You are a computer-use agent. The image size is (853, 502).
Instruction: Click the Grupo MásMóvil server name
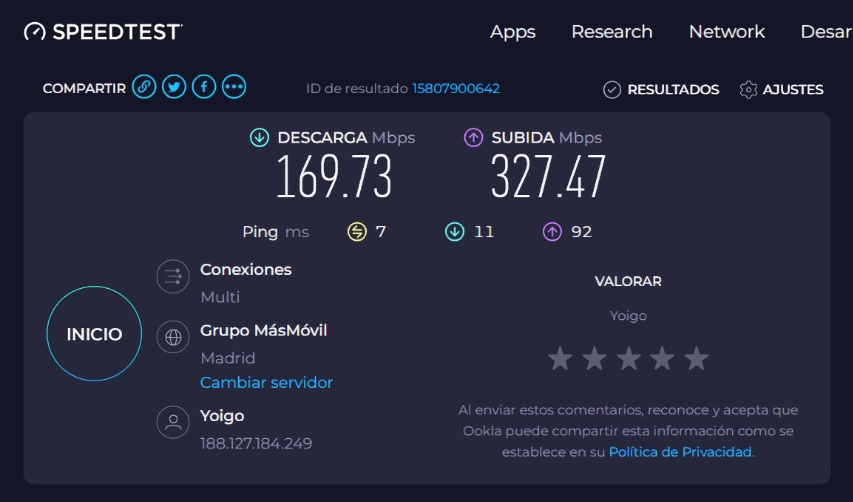click(x=263, y=331)
